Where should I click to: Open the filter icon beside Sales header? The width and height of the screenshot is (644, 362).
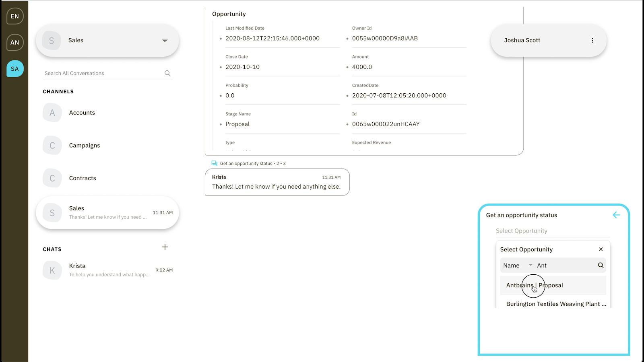pos(165,40)
